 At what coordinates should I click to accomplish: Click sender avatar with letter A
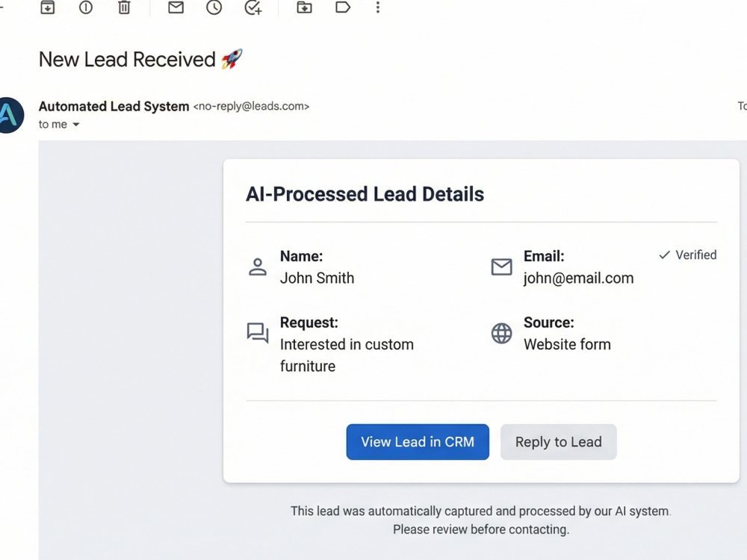[x=10, y=115]
